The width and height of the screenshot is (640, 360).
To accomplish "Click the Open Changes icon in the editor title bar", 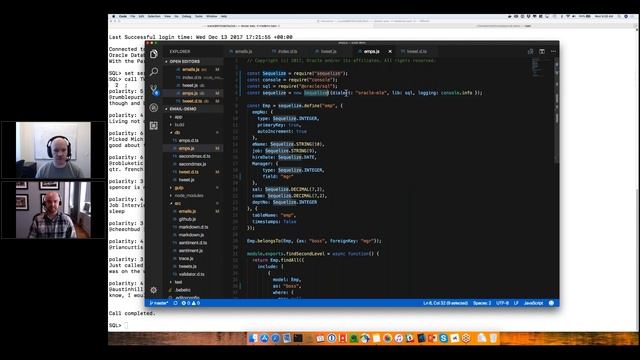I will (530, 51).
